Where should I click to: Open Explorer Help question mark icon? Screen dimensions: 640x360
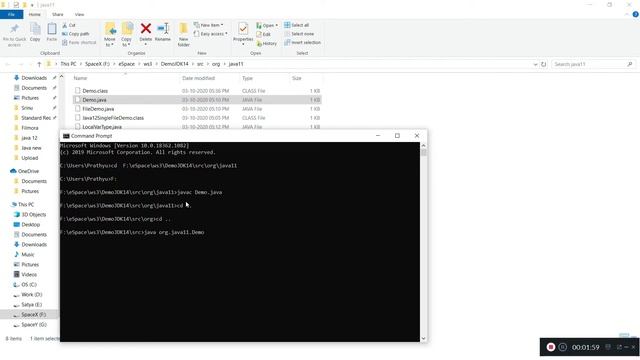pos(635,14)
